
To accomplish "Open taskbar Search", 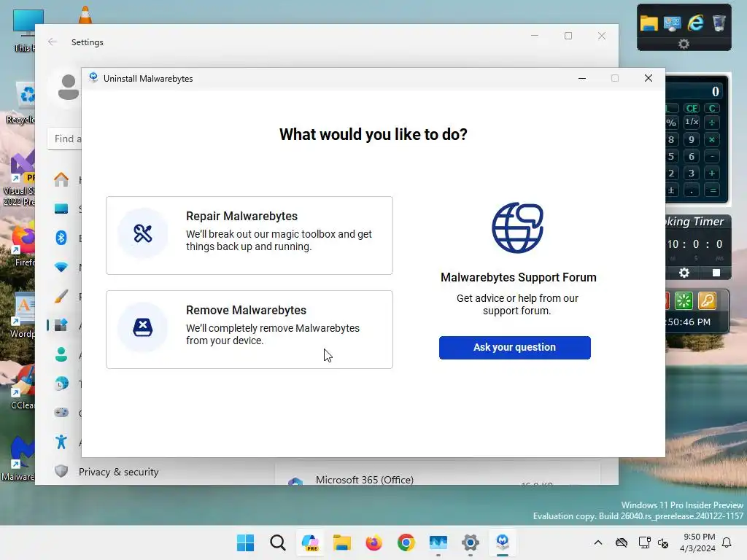I will click(x=278, y=542).
